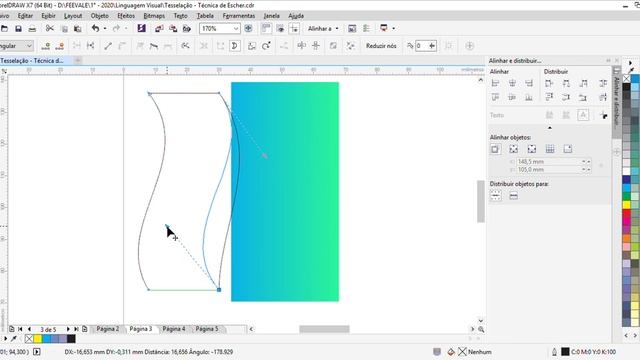Click the Print icon
Viewport: 640px width, 360px height.
coord(32,29)
